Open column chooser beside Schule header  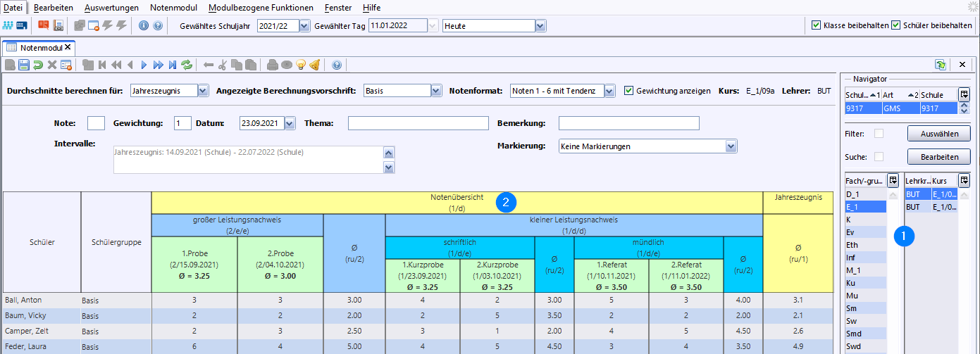[964, 94]
